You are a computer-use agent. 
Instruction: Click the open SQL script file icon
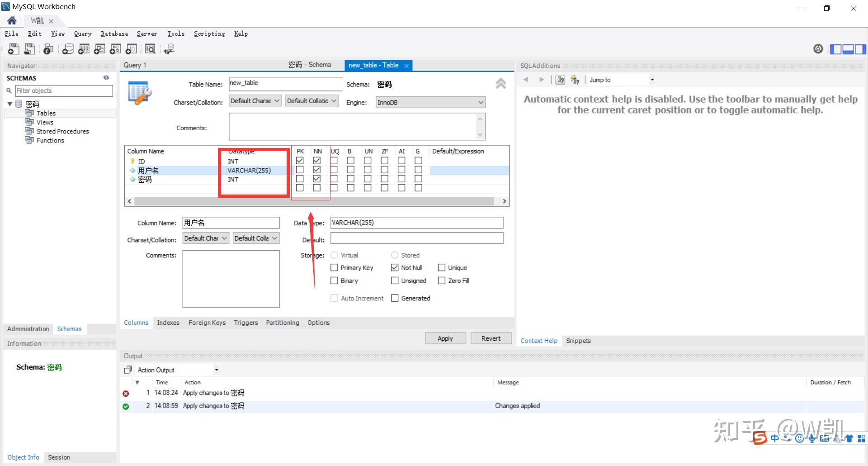(x=30, y=49)
